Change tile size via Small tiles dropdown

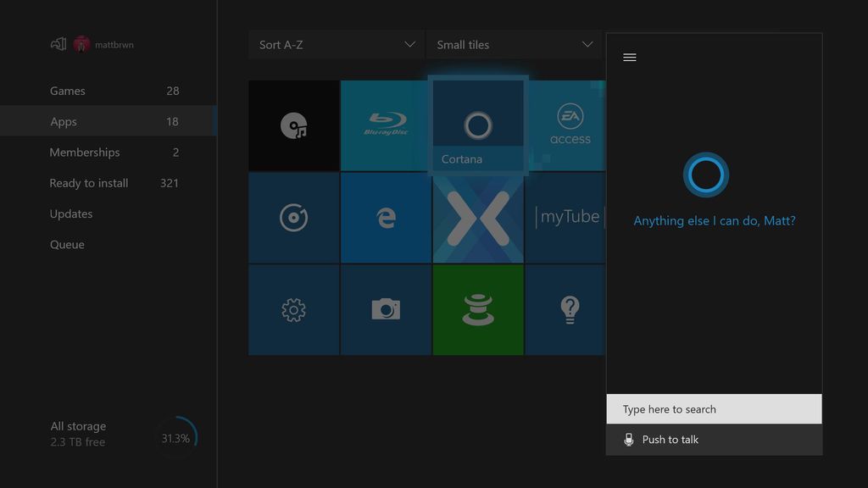513,44
